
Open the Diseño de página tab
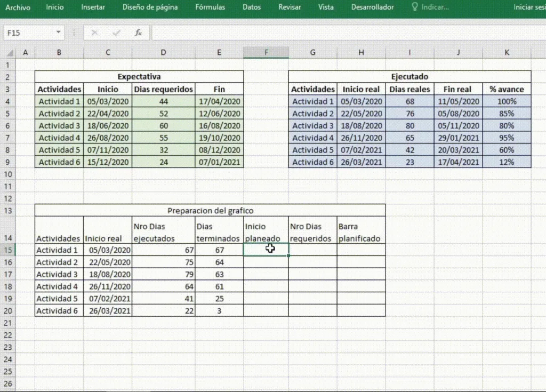click(150, 7)
